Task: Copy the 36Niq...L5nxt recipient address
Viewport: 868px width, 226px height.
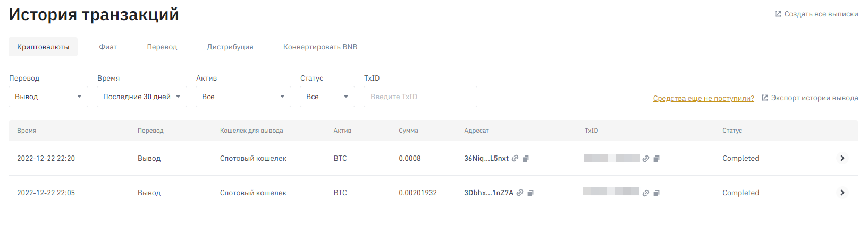Action: [526, 159]
